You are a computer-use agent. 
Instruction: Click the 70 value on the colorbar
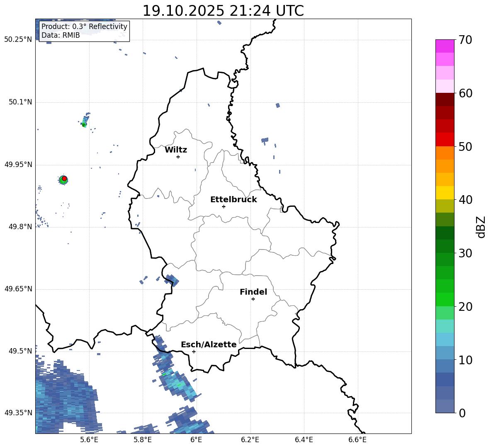point(465,40)
